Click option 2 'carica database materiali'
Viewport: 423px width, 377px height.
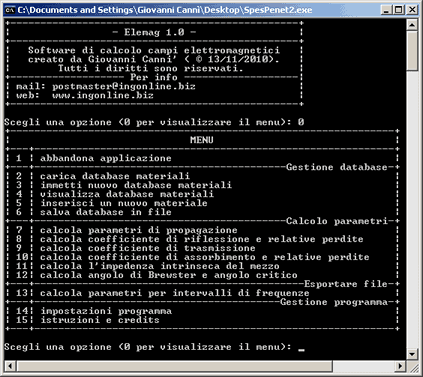pyautogui.click(x=115, y=176)
